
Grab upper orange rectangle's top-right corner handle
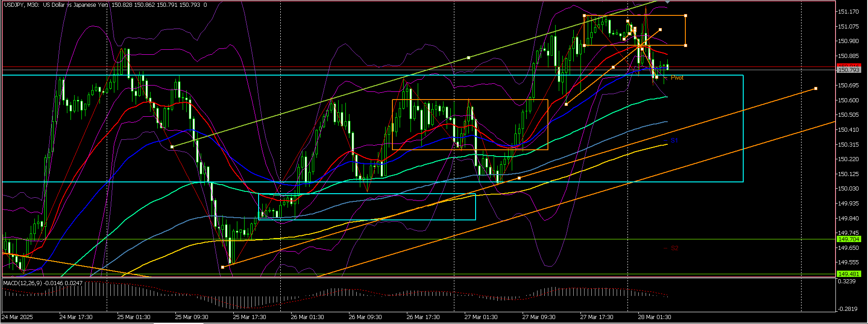point(686,16)
